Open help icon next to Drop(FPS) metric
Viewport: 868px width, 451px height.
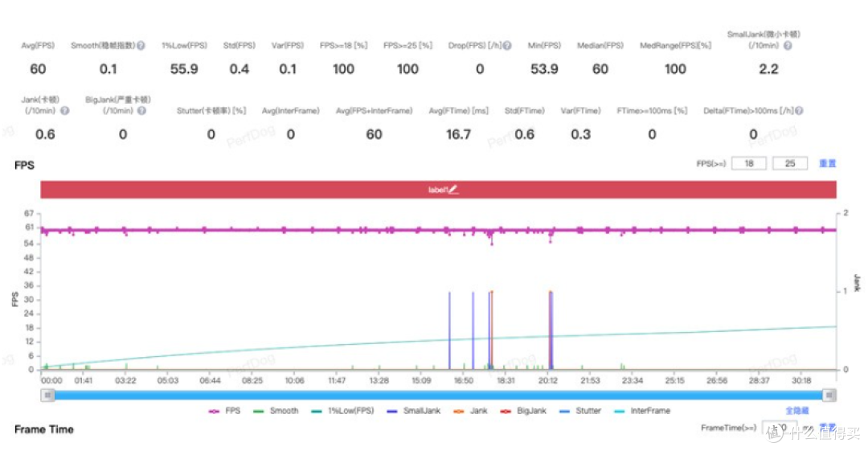coord(507,46)
